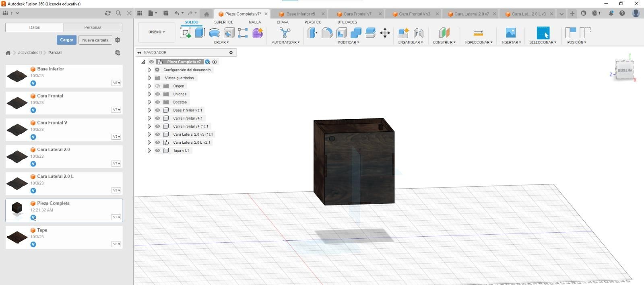
Task: Select the Hole tool
Action: tap(229, 33)
